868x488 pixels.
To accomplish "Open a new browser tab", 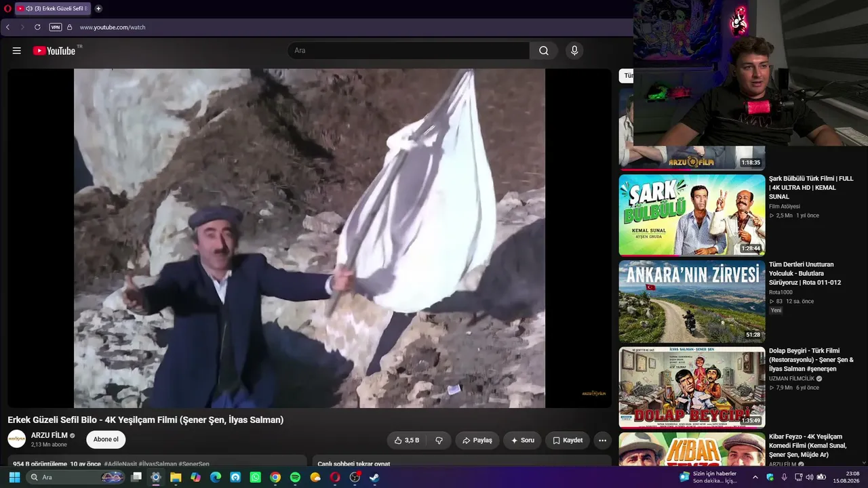I will pyautogui.click(x=98, y=9).
